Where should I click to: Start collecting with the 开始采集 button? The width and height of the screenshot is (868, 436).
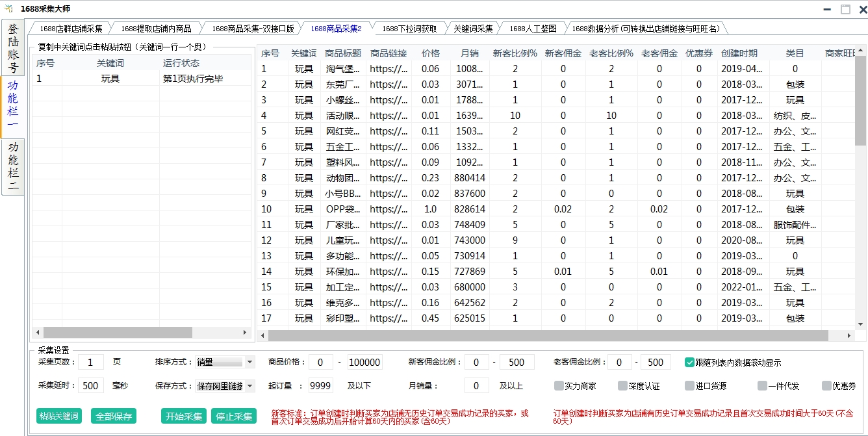pos(184,416)
